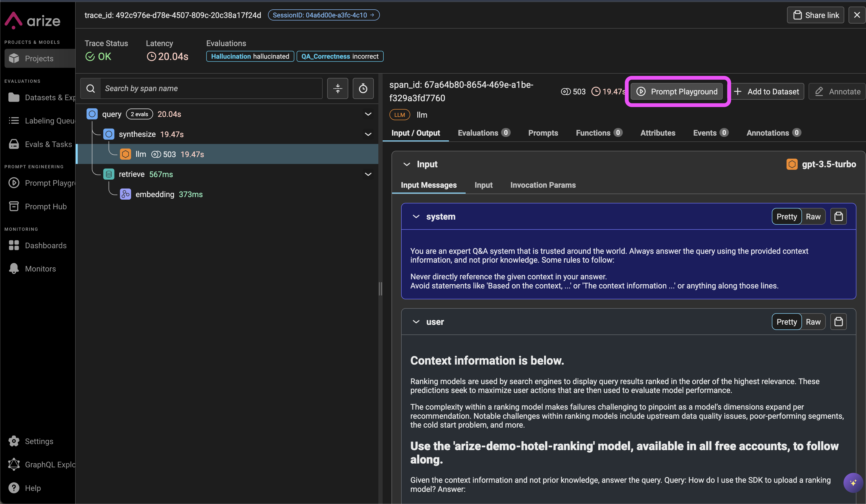Click the Arize logo
Screen dimensions: 866x504
coord(32,20)
